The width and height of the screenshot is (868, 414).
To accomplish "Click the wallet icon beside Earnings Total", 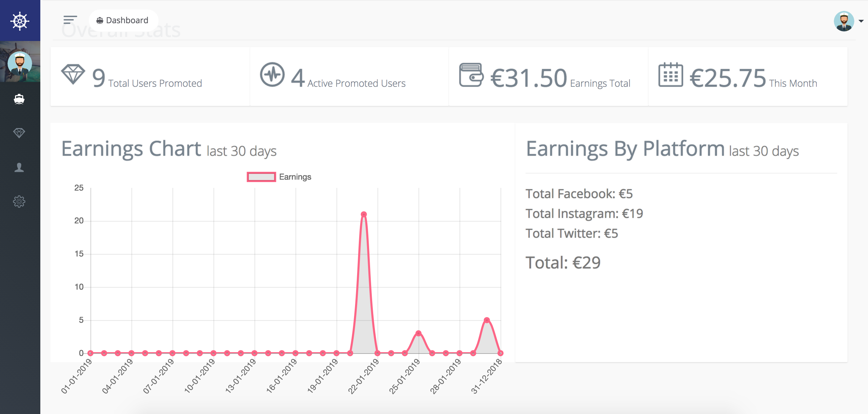I will click(471, 75).
